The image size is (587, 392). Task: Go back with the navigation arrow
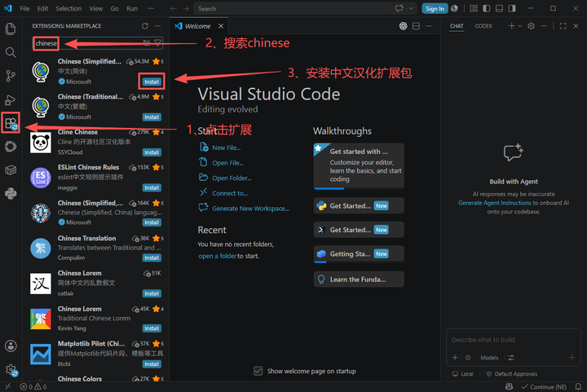[173, 9]
